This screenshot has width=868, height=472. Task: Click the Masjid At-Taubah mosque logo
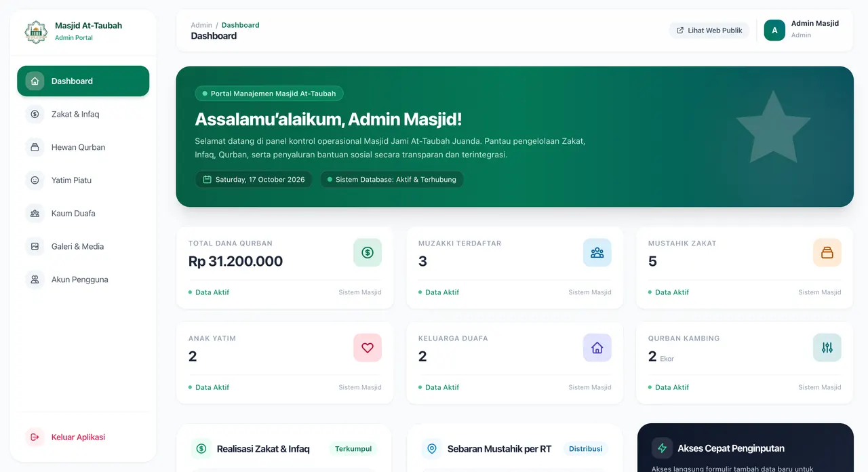pos(36,31)
